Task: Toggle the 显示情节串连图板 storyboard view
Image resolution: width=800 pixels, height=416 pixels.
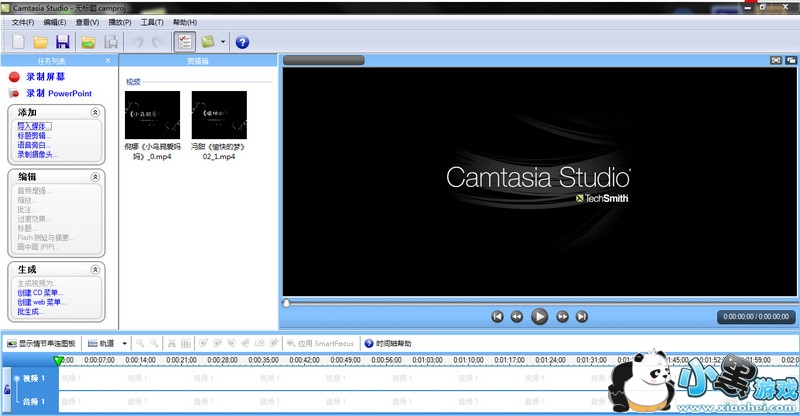Action: tap(41, 343)
